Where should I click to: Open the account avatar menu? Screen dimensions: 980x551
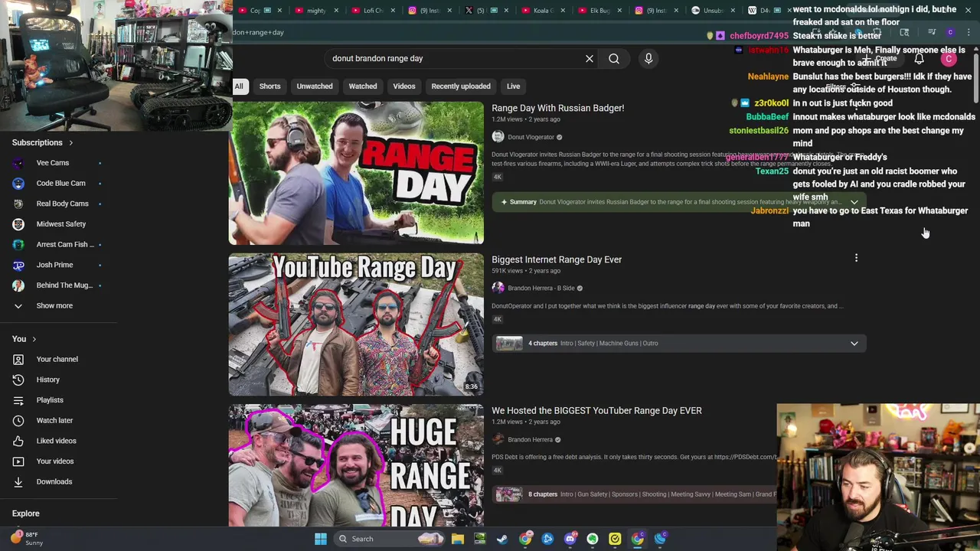pos(949,59)
